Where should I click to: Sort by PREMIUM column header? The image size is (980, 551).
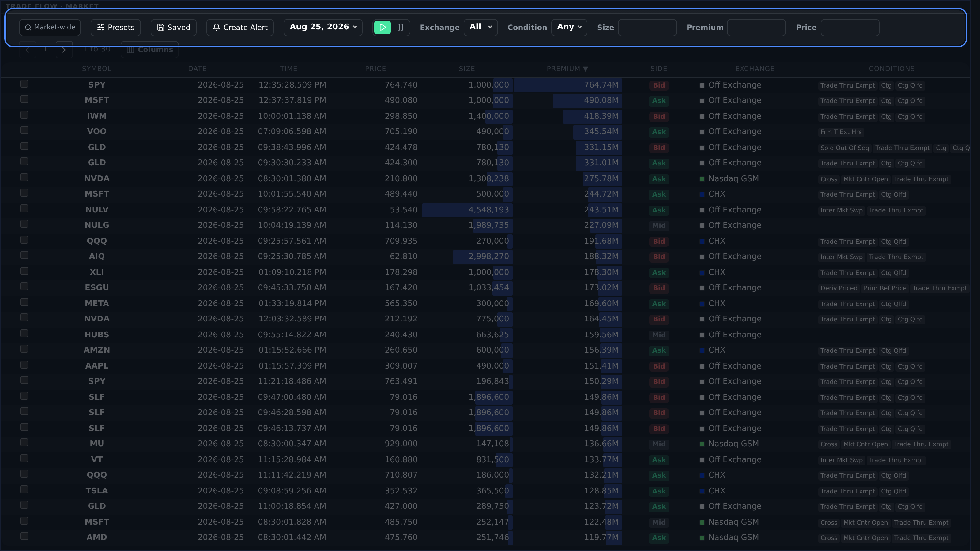(567, 69)
